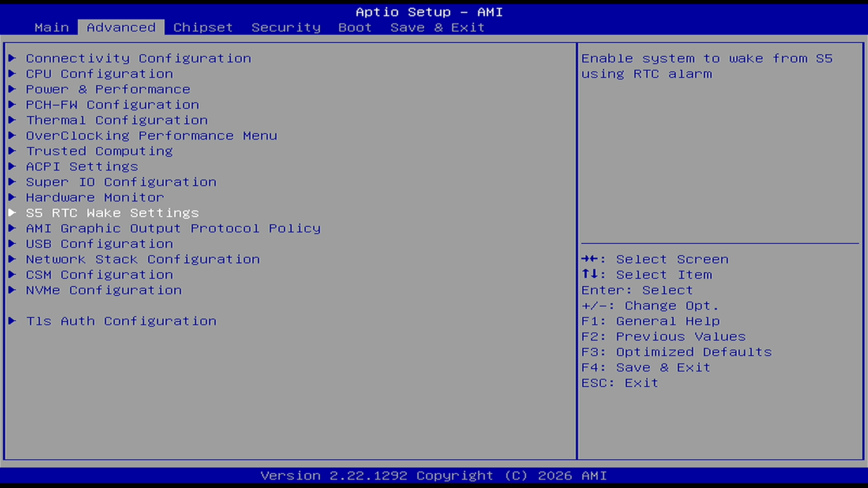Open the Boot tab
The width and height of the screenshot is (868, 488).
(x=355, y=27)
